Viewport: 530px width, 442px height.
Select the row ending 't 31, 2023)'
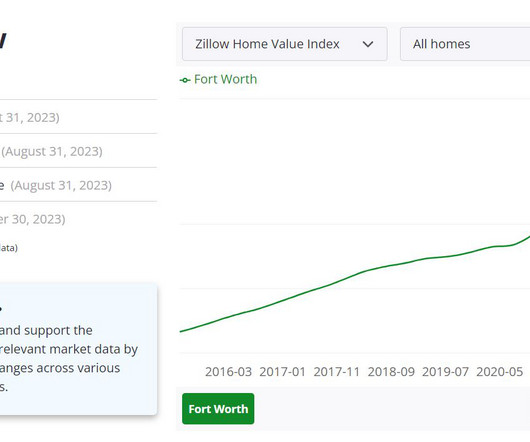tap(78, 117)
